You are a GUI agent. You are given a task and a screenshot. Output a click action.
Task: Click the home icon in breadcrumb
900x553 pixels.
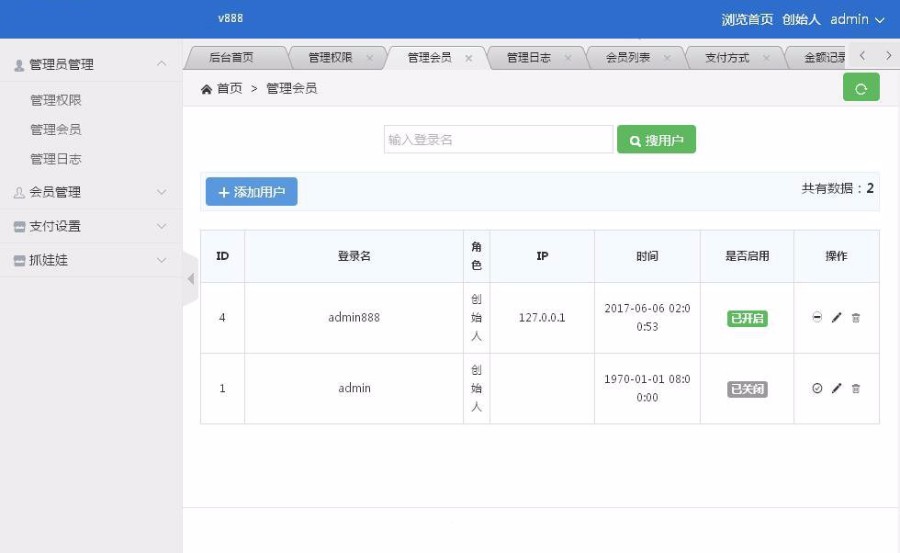click(x=206, y=89)
